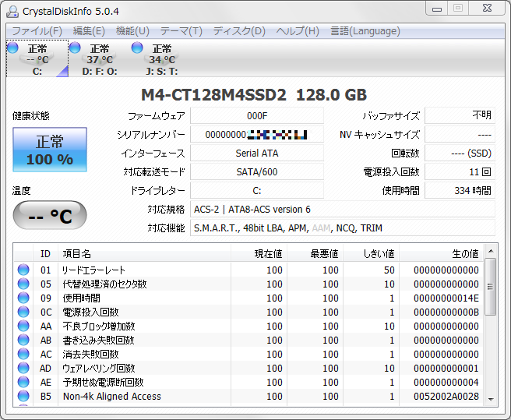Open the 編集(E) menu
This screenshot has height=420, width=511.
click(x=89, y=31)
